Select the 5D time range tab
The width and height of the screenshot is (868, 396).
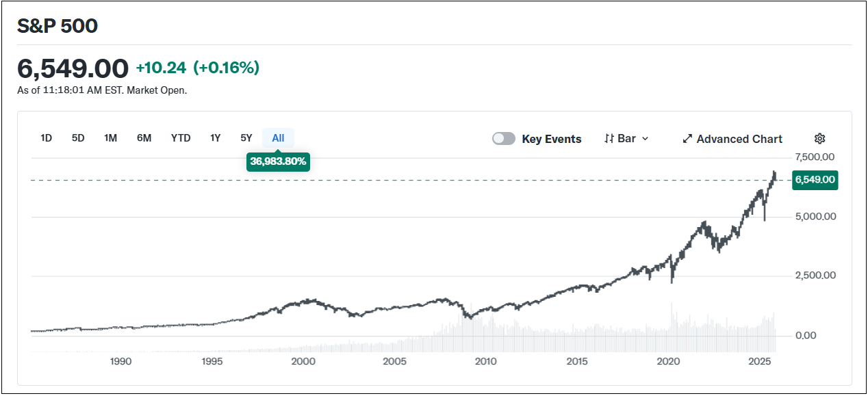tap(78, 138)
